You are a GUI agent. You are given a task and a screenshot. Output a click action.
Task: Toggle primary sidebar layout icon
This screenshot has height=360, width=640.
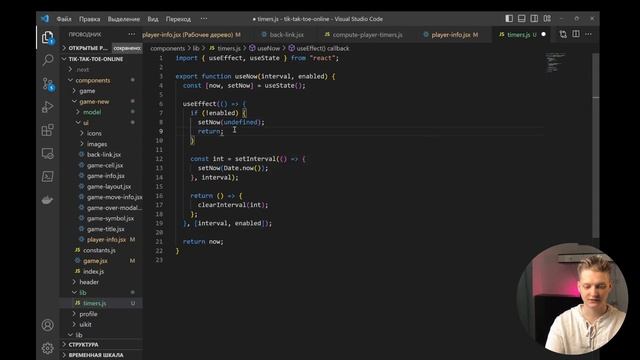[x=509, y=18]
